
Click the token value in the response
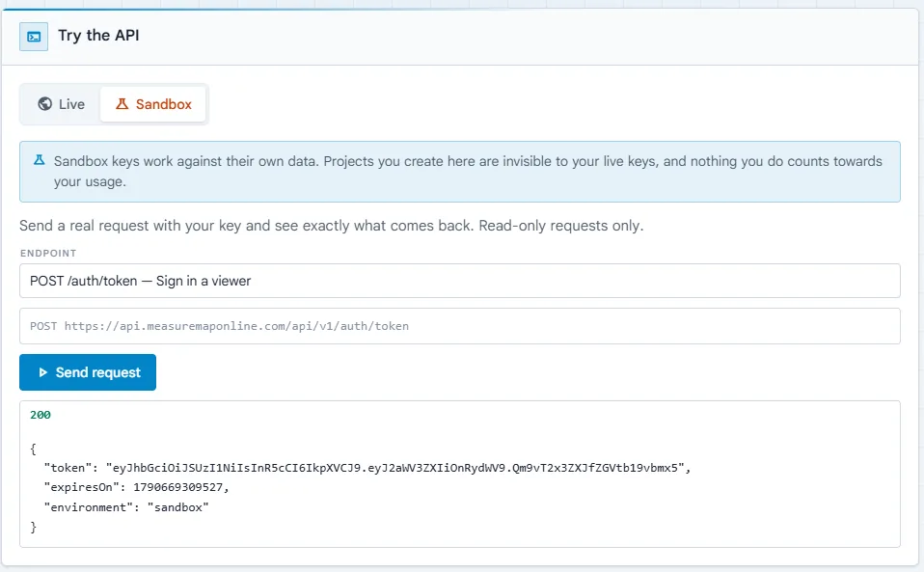[x=394, y=468]
